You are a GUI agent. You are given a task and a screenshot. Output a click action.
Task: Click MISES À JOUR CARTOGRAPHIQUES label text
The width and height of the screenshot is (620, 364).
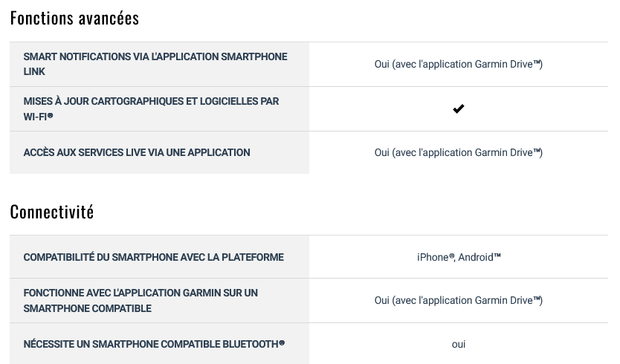151,101
